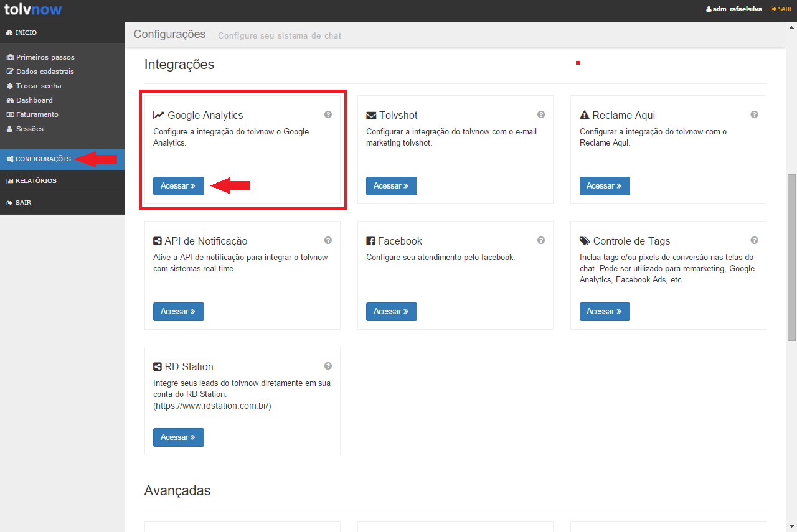Click the adm_rafaelsilva username
This screenshot has width=797, height=532.
[737, 9]
